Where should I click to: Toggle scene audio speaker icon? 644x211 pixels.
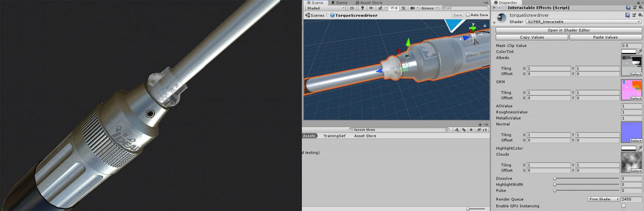click(371, 8)
